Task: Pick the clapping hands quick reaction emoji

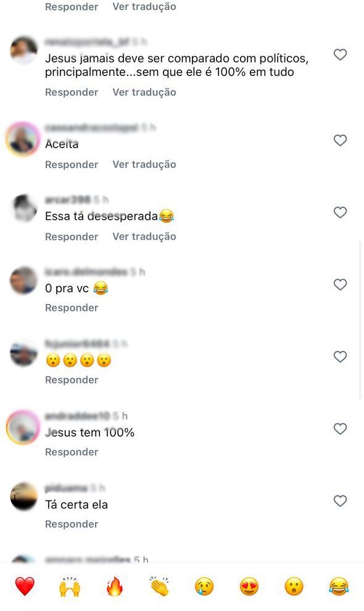Action: [x=159, y=586]
